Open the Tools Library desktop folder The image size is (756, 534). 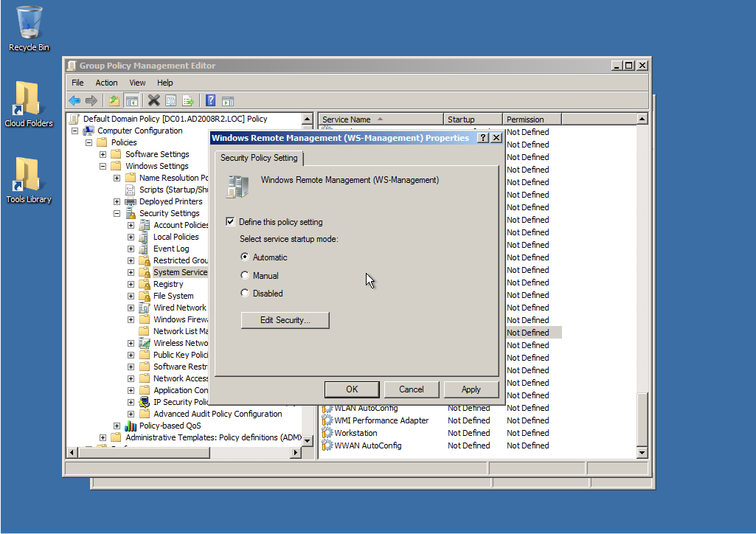29,181
